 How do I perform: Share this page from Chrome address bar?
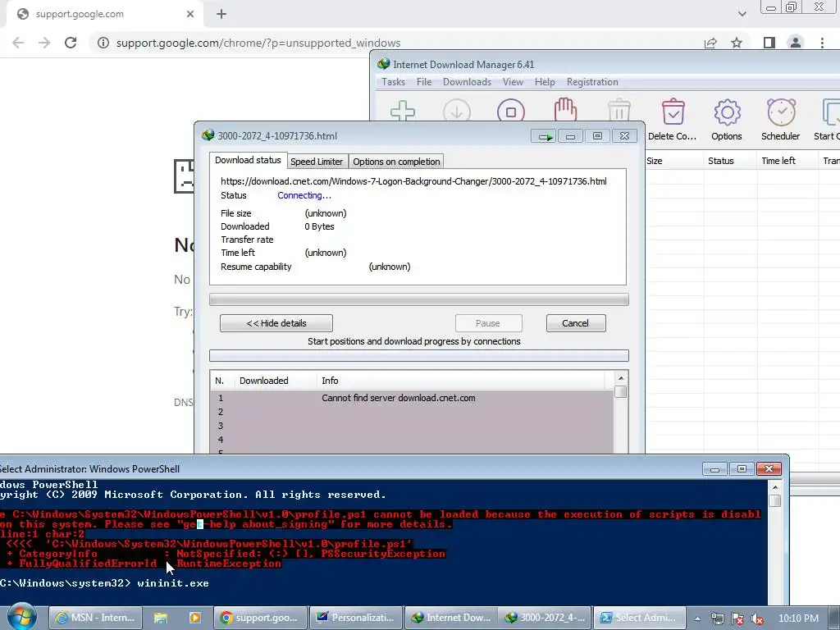pyautogui.click(x=710, y=43)
